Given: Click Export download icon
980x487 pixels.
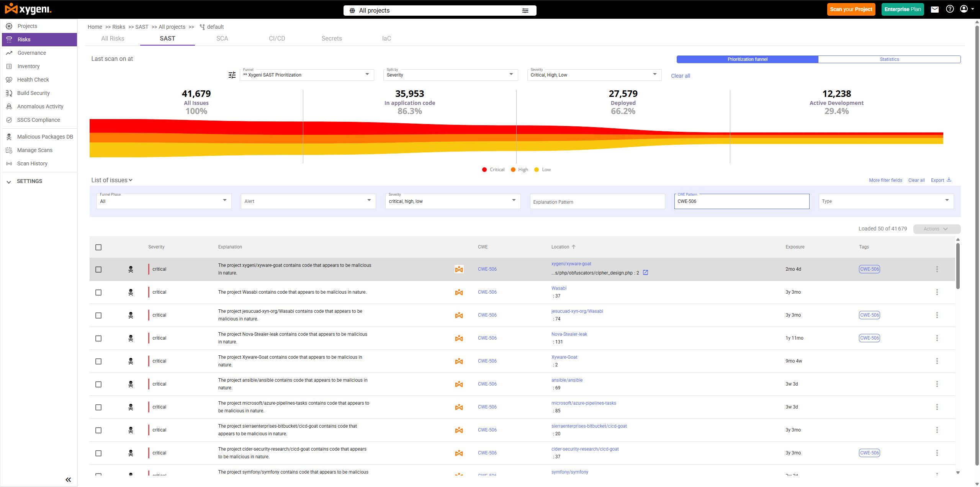Looking at the screenshot, I should (x=949, y=180).
